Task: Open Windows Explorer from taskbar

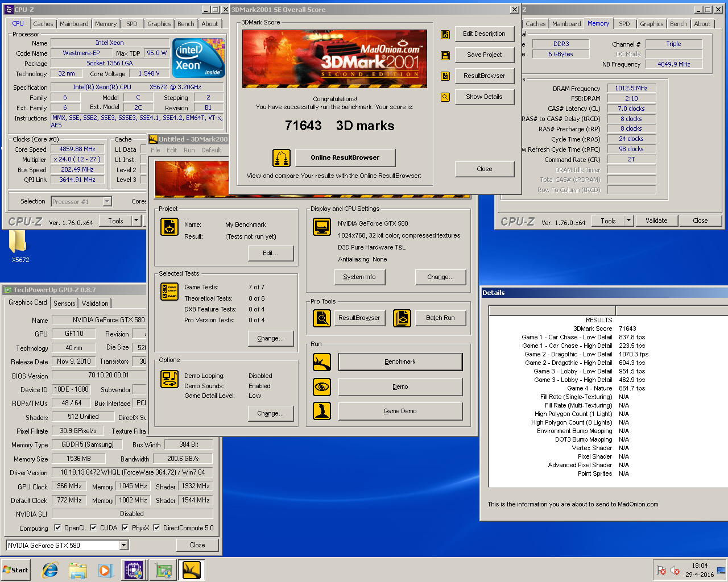Action: tap(78, 570)
